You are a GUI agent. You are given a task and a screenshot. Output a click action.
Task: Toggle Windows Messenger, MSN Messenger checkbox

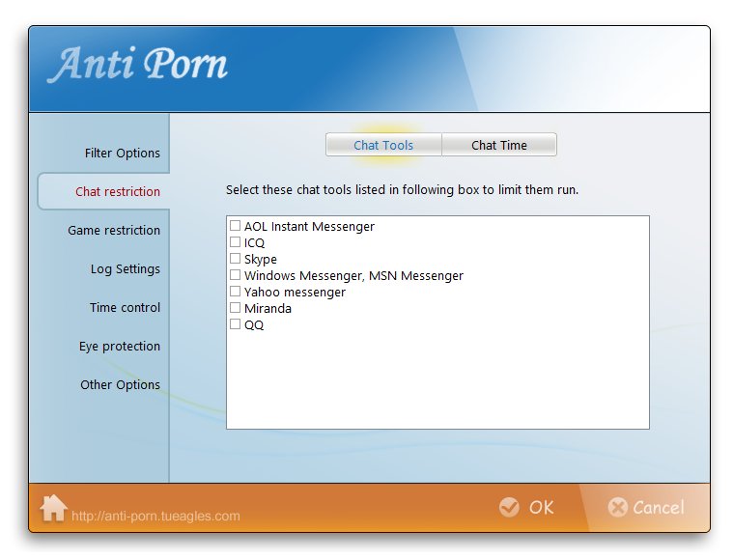pyautogui.click(x=235, y=275)
